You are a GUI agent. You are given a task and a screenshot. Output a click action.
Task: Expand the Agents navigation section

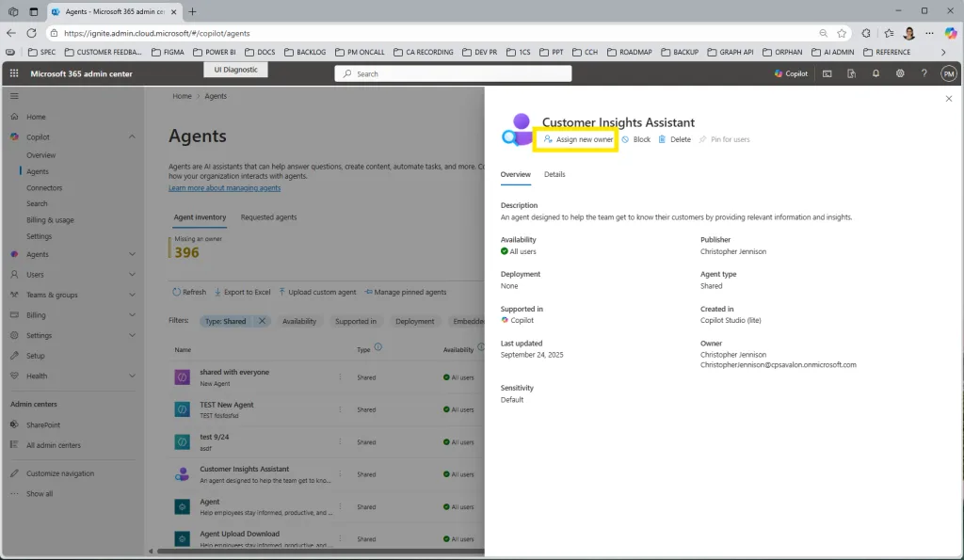point(132,254)
